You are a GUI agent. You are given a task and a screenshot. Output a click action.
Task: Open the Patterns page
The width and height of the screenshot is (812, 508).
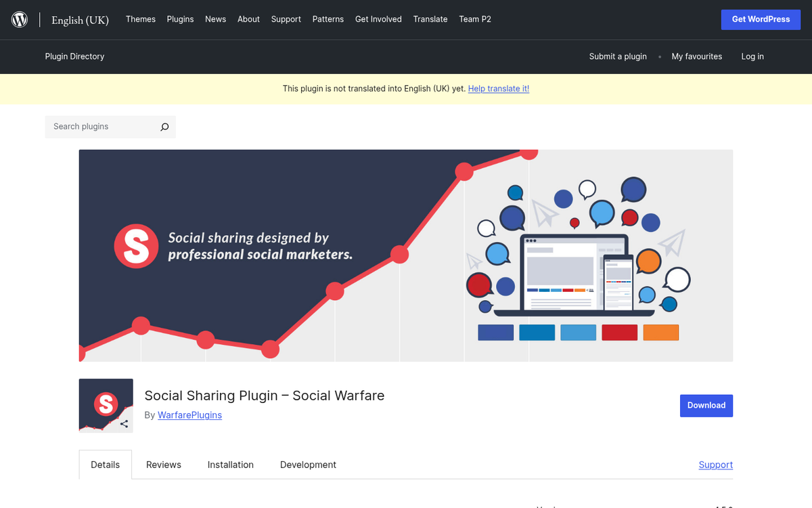click(x=328, y=19)
